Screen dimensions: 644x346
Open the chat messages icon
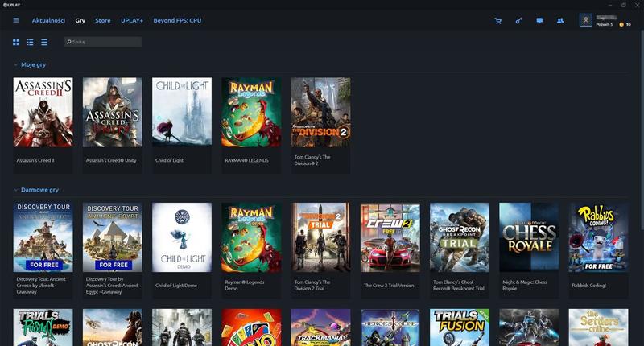[539, 21]
